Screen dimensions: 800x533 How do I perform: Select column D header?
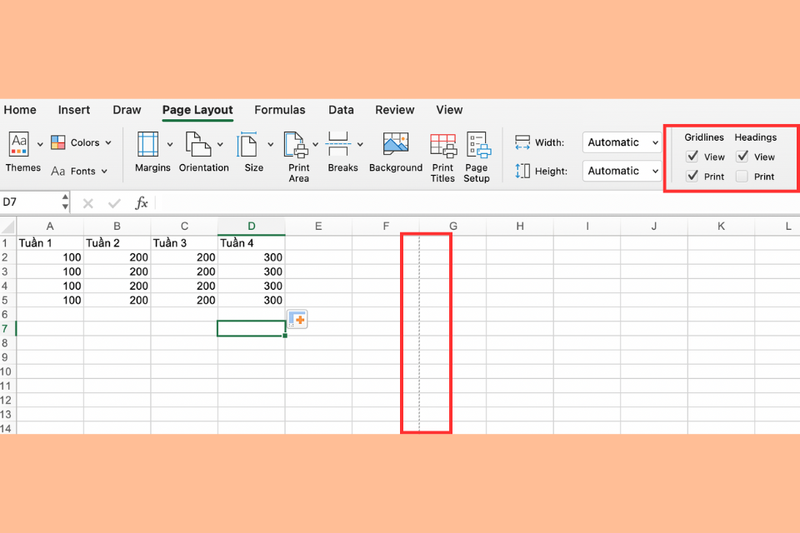pos(251,226)
